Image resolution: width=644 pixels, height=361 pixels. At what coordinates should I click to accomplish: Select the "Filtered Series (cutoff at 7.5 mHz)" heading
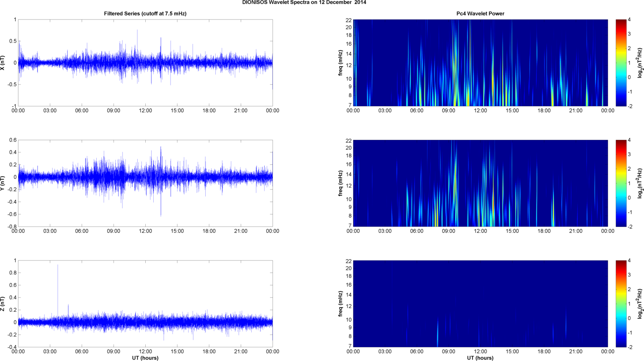tap(145, 14)
